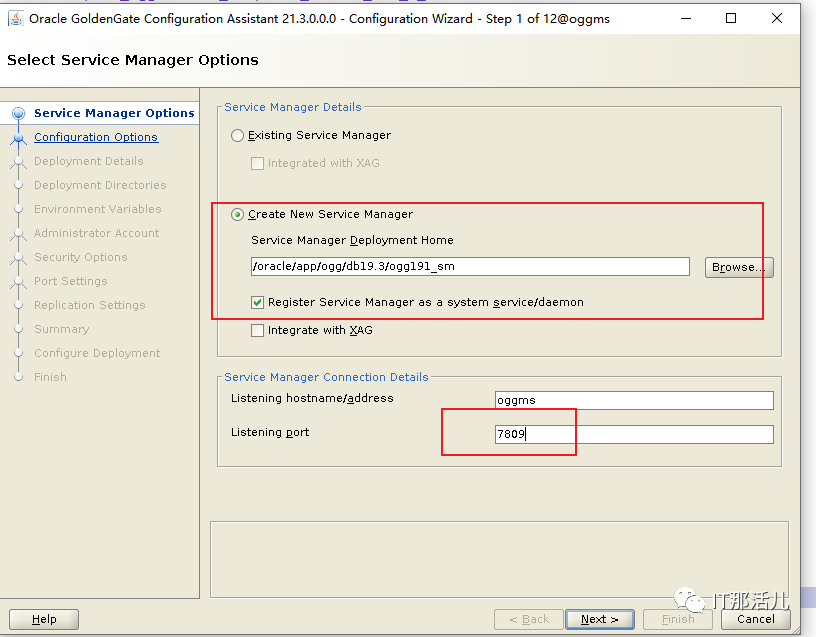
Task: Minimize the Configuration Wizard window
Action: [684, 18]
